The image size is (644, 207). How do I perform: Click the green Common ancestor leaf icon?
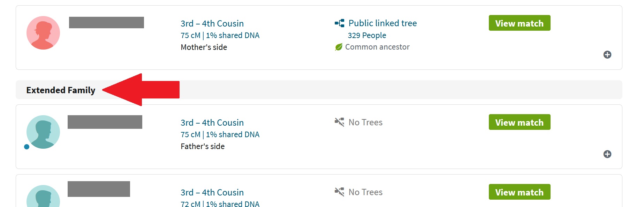339,47
